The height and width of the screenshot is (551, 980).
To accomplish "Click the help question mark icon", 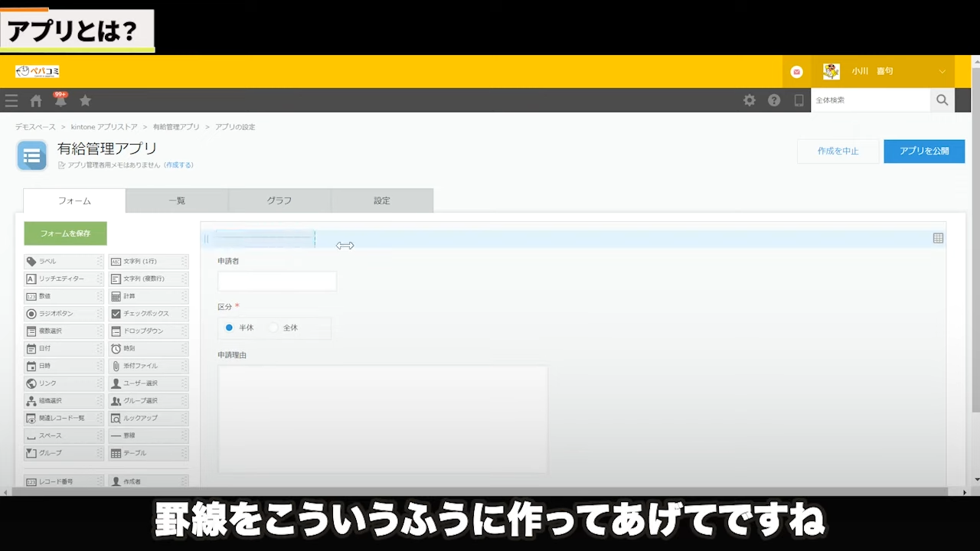I will [x=774, y=100].
